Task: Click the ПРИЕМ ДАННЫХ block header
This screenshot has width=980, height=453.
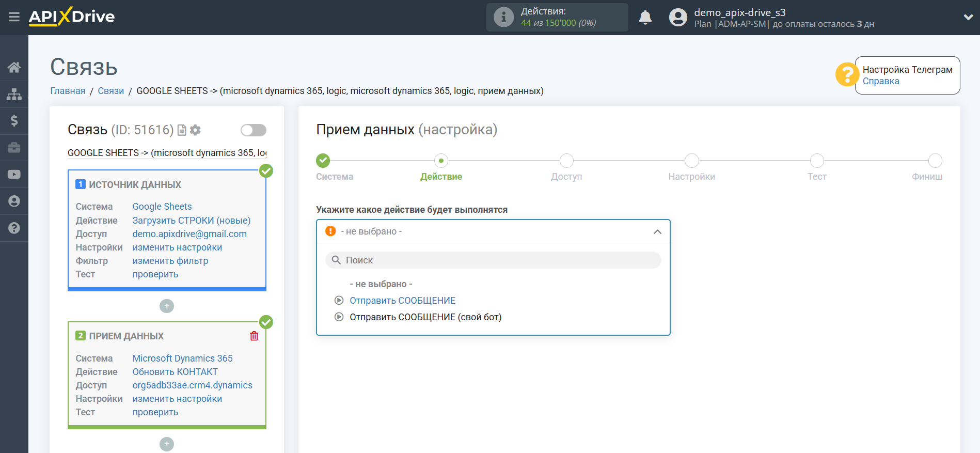Action: pos(126,336)
